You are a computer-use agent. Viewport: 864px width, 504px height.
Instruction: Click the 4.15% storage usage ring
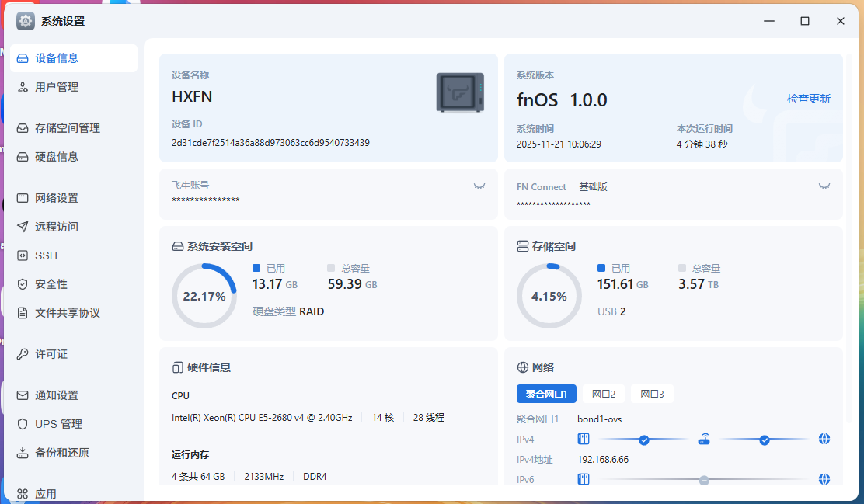549,296
